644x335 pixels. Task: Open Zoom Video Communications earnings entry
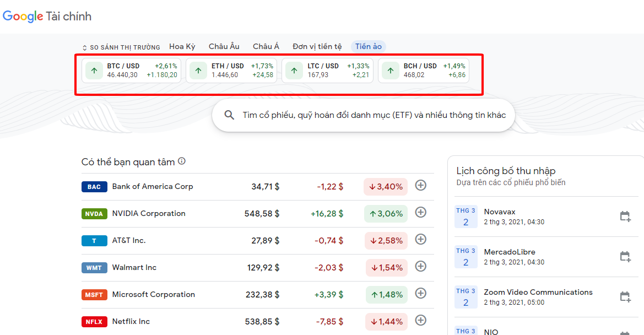click(546, 297)
